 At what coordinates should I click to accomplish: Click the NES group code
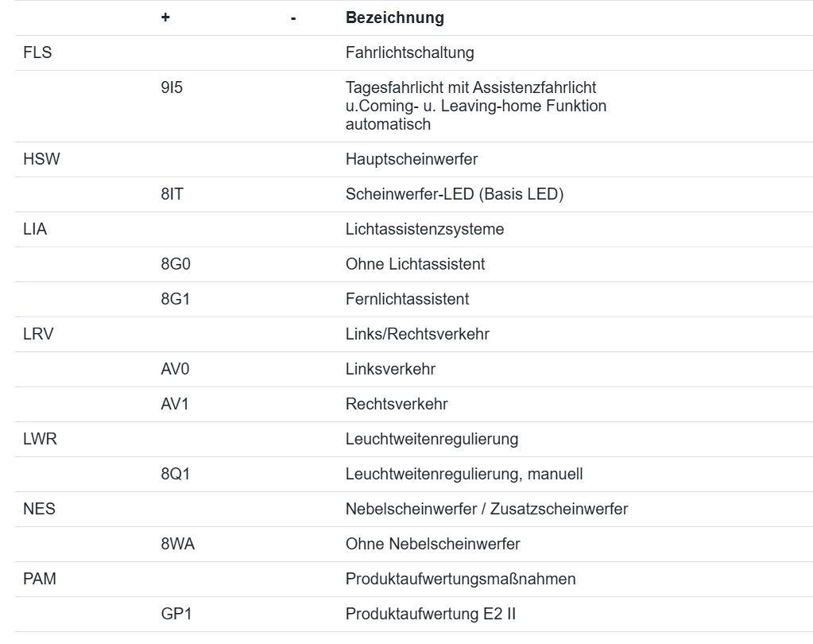(40, 509)
